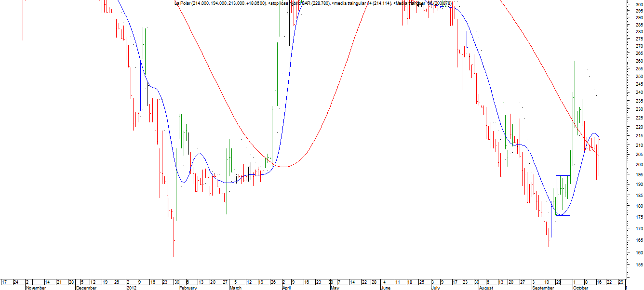Image resolution: width=644 pixels, height=290 pixels.
Task: Click the April label on date axis
Action: [x=286, y=288]
